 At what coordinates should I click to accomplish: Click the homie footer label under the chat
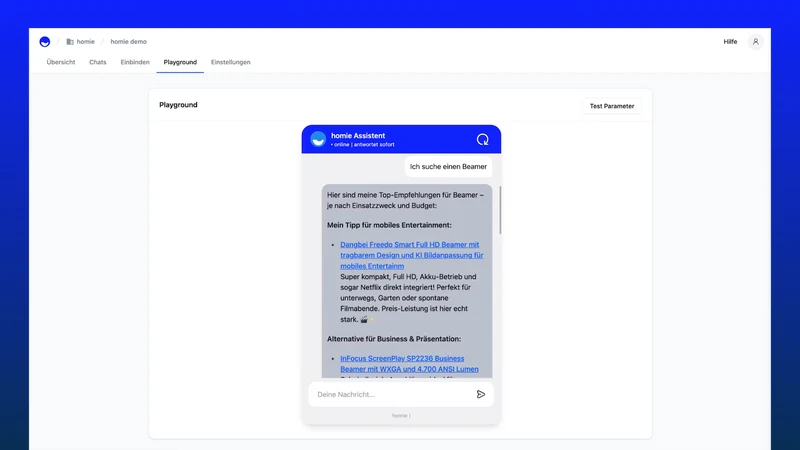[x=401, y=416]
